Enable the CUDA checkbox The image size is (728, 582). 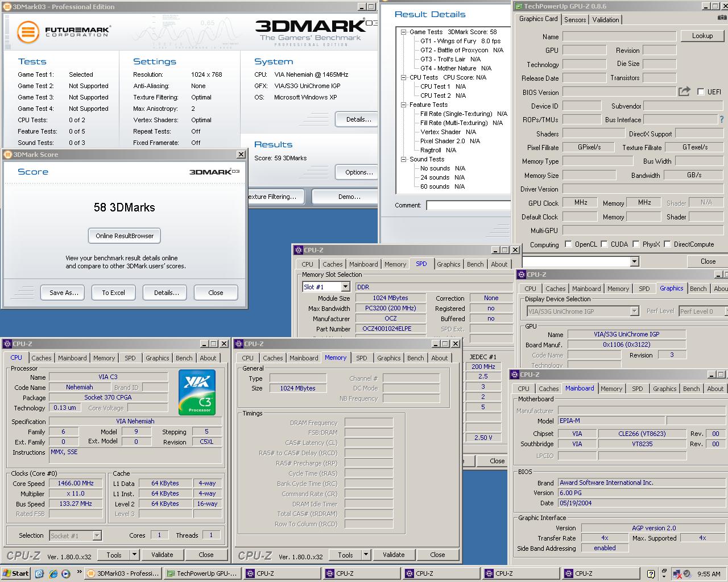pos(604,244)
